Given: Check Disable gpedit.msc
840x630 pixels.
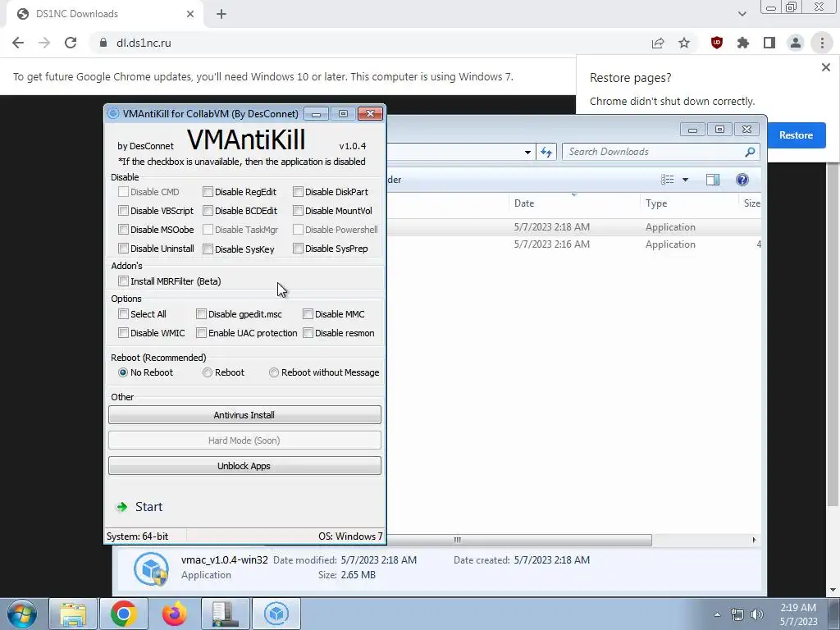Looking at the screenshot, I should (x=201, y=314).
